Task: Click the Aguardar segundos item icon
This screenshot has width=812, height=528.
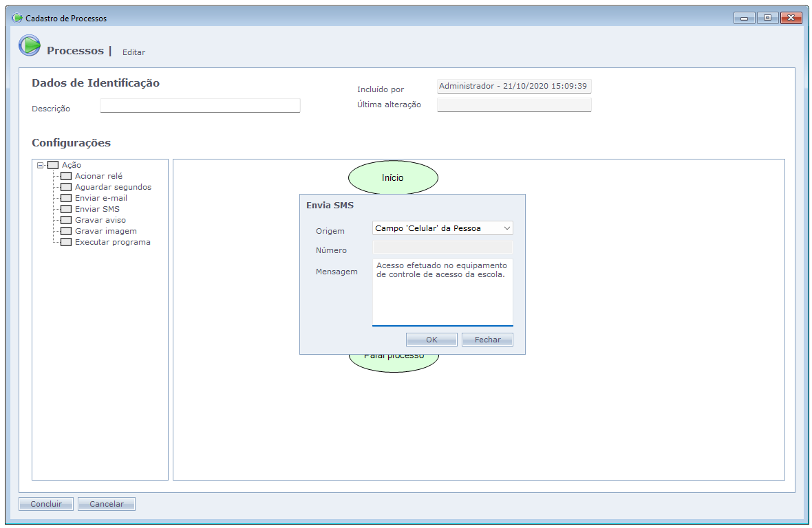Action: click(66, 187)
